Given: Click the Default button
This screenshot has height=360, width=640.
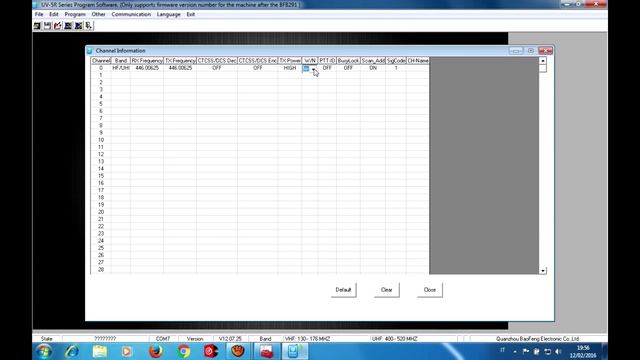Looking at the screenshot, I should 343,290.
